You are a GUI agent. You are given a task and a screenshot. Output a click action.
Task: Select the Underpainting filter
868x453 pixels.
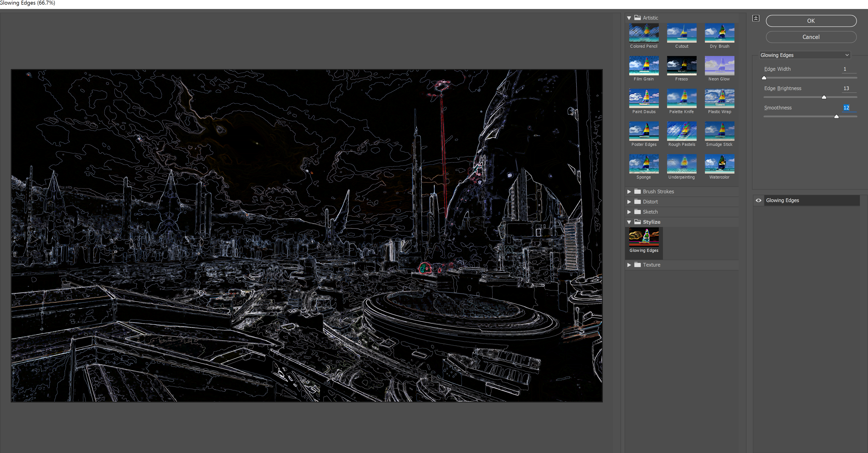681,164
